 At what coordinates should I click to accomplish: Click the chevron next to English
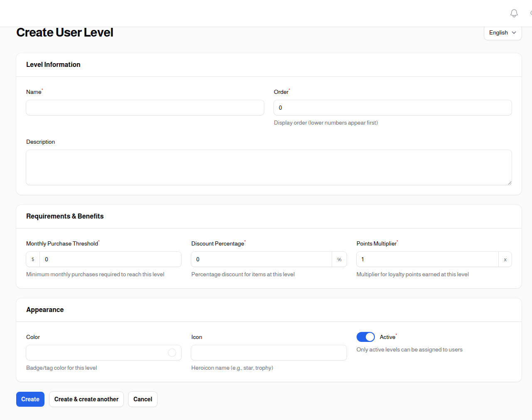(514, 32)
